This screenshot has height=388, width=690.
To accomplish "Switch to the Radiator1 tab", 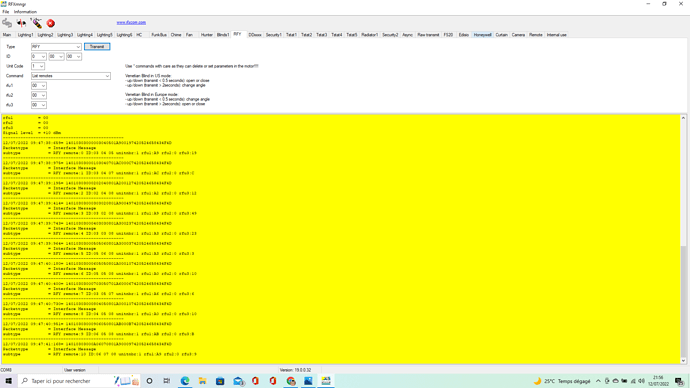I will point(369,35).
